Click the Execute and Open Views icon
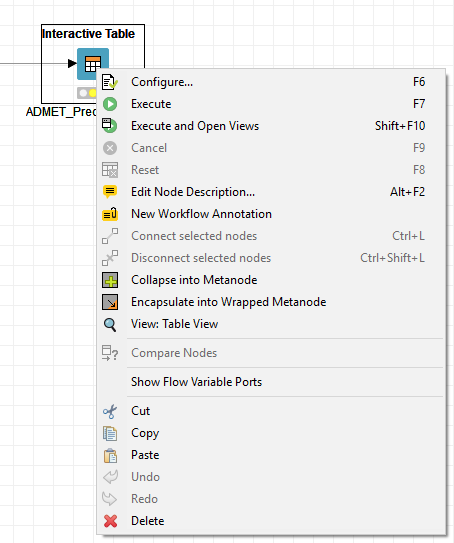Screen dimensions: 454x543 pos(110,126)
